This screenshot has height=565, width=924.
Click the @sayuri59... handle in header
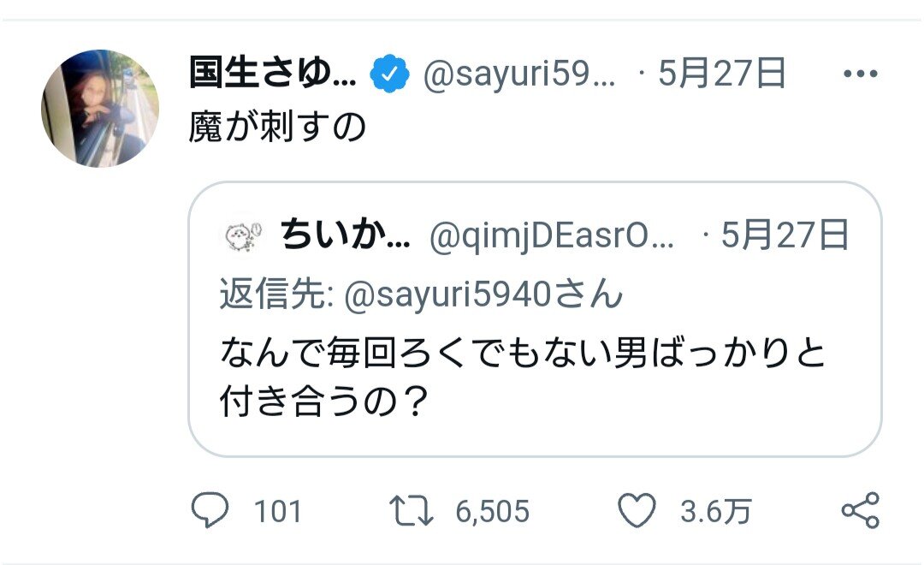(x=519, y=76)
